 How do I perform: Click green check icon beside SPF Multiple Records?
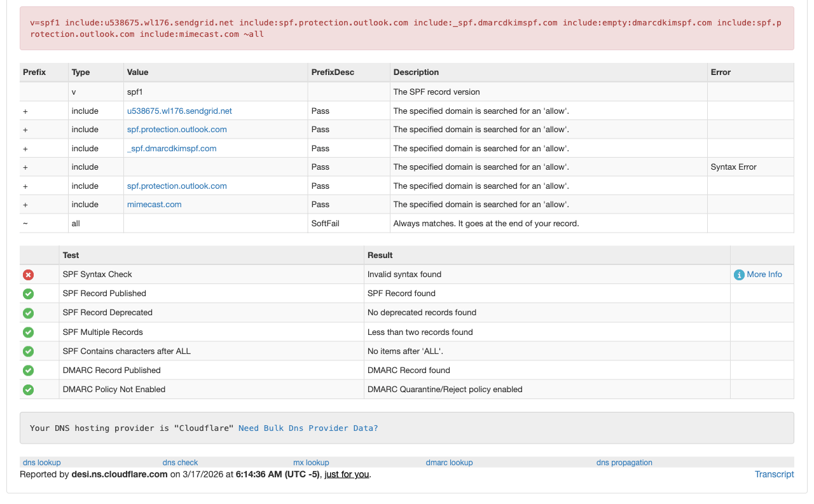point(28,332)
